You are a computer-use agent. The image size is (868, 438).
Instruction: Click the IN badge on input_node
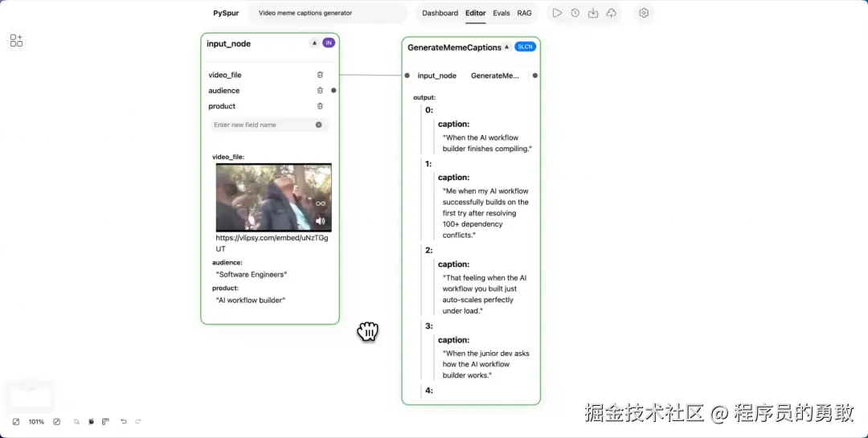tap(329, 43)
